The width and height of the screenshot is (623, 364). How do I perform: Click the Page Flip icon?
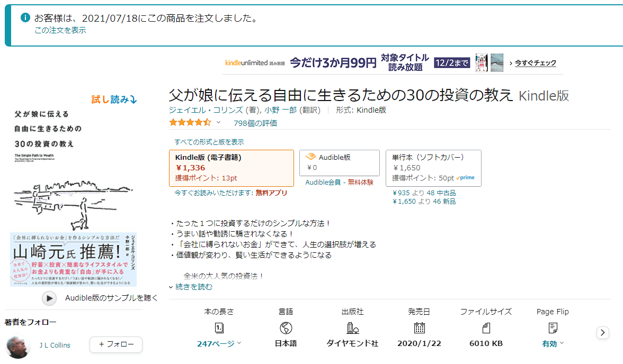point(553,328)
